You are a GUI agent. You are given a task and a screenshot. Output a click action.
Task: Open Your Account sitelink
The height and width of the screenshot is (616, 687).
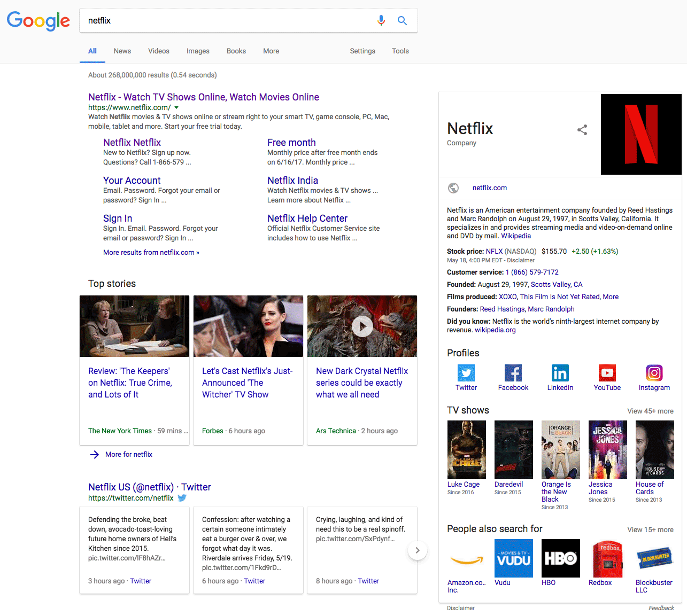point(132,181)
